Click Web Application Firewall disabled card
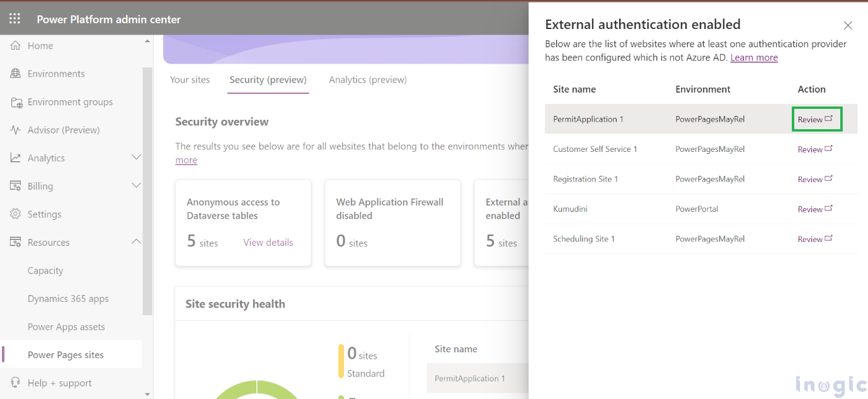 pyautogui.click(x=392, y=223)
